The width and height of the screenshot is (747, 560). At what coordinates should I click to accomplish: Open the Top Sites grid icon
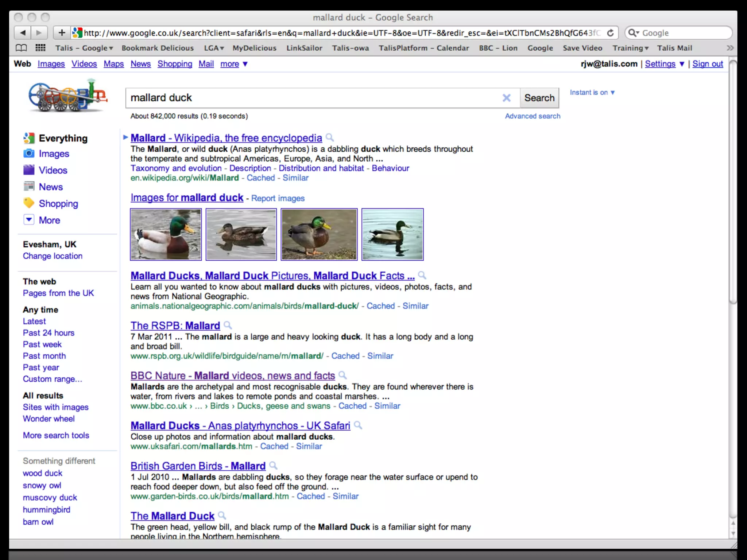point(40,48)
